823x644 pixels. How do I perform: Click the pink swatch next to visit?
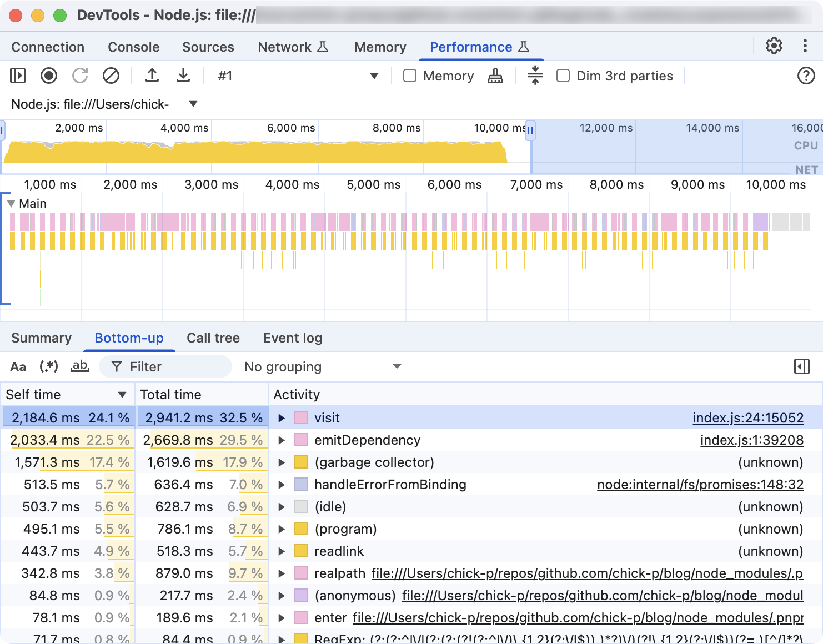coord(301,418)
